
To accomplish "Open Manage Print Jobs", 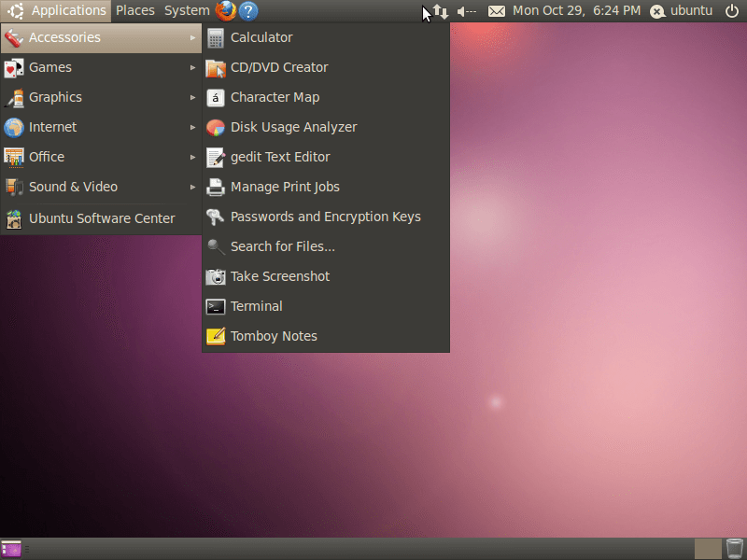I will tap(326, 188).
